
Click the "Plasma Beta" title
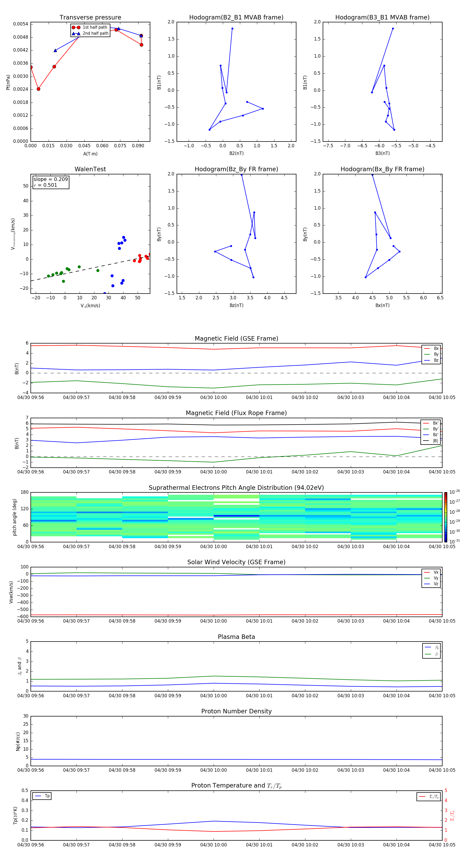[236, 637]
